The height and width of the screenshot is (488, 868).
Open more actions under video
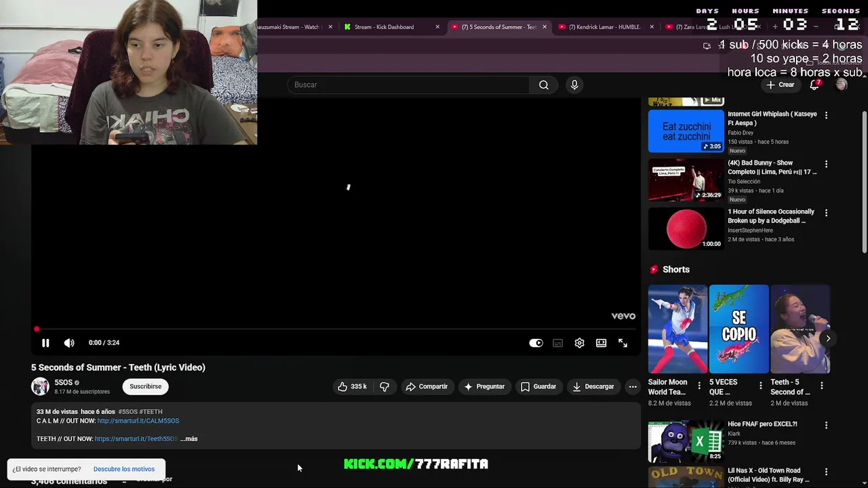tap(633, 386)
